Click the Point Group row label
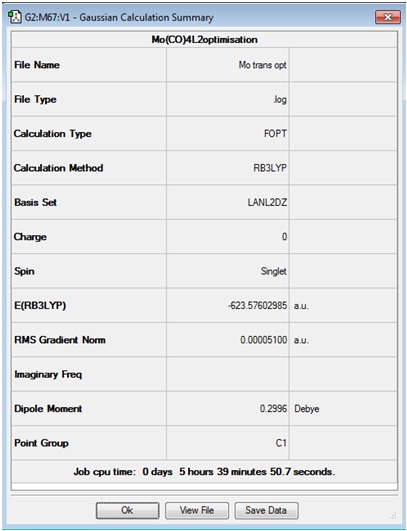Screen dimensions: 407x531 41,443
